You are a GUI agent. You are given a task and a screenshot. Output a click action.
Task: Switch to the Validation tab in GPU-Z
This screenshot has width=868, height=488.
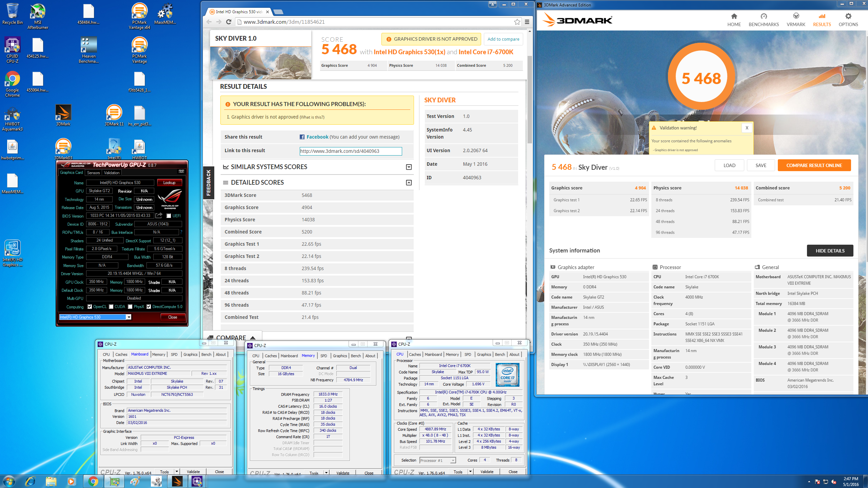[112, 172]
